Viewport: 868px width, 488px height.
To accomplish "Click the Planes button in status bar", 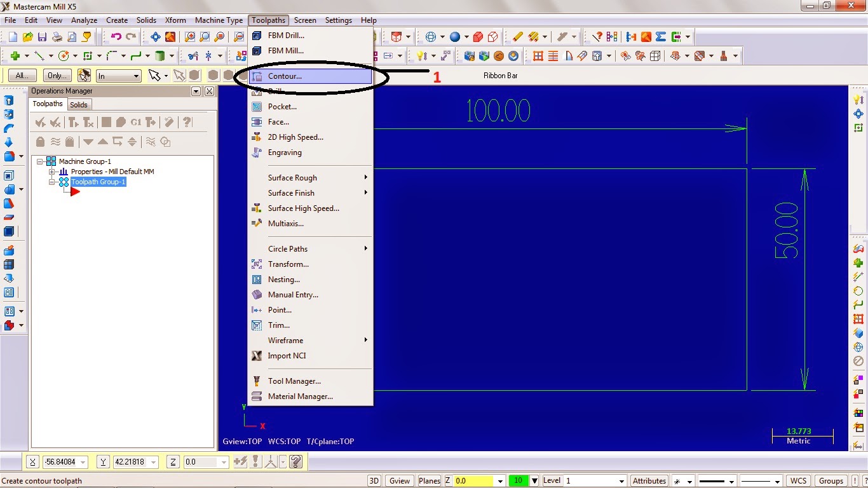I will tap(430, 481).
